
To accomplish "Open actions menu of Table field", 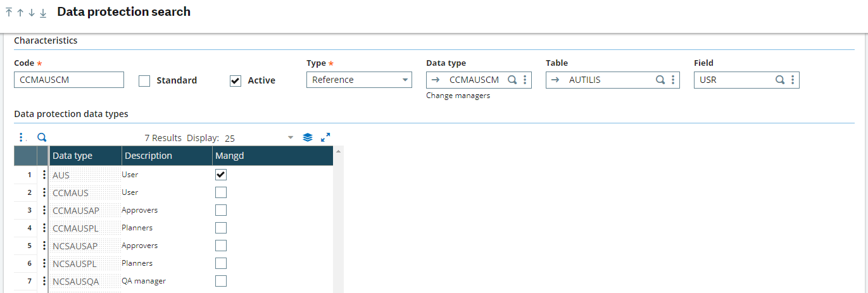I will click(672, 80).
